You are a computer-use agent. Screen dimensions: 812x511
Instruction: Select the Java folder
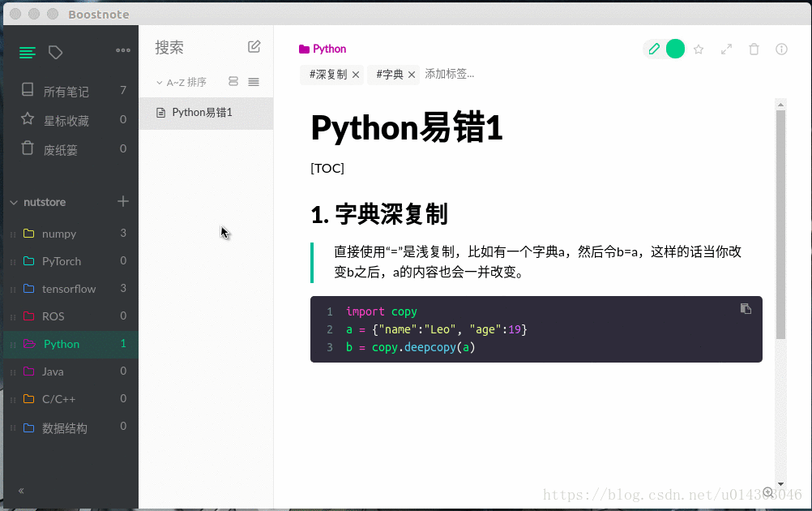71,371
